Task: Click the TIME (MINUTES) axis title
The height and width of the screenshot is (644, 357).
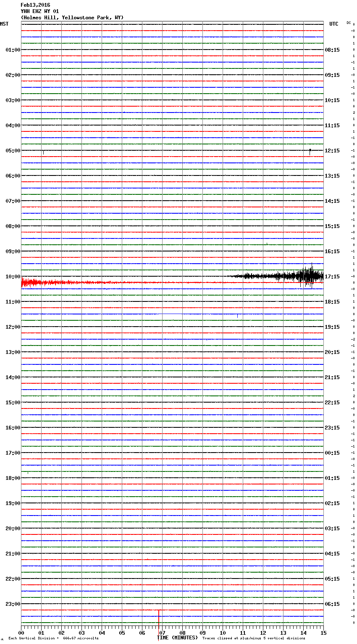Action: click(x=177, y=638)
